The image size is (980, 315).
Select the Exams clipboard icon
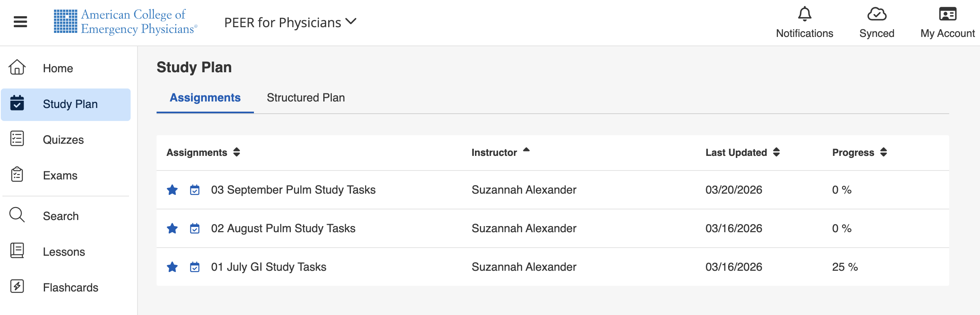pos(17,175)
